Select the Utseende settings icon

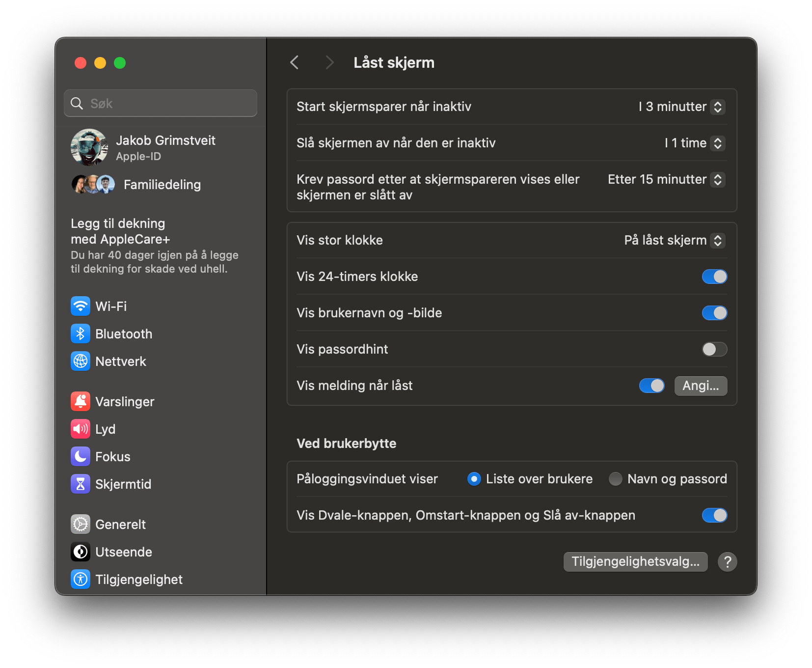[81, 552]
